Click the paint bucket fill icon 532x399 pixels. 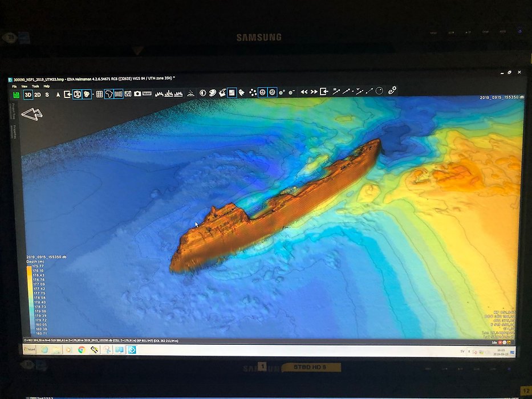click(x=222, y=92)
